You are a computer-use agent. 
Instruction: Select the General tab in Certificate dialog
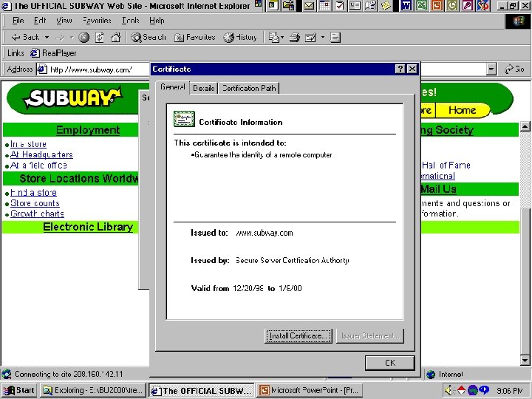(173, 87)
